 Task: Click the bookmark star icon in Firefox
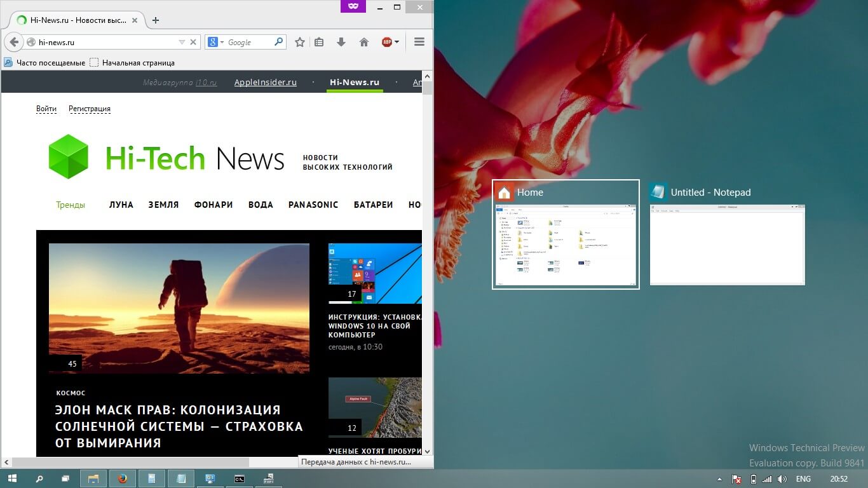(300, 43)
